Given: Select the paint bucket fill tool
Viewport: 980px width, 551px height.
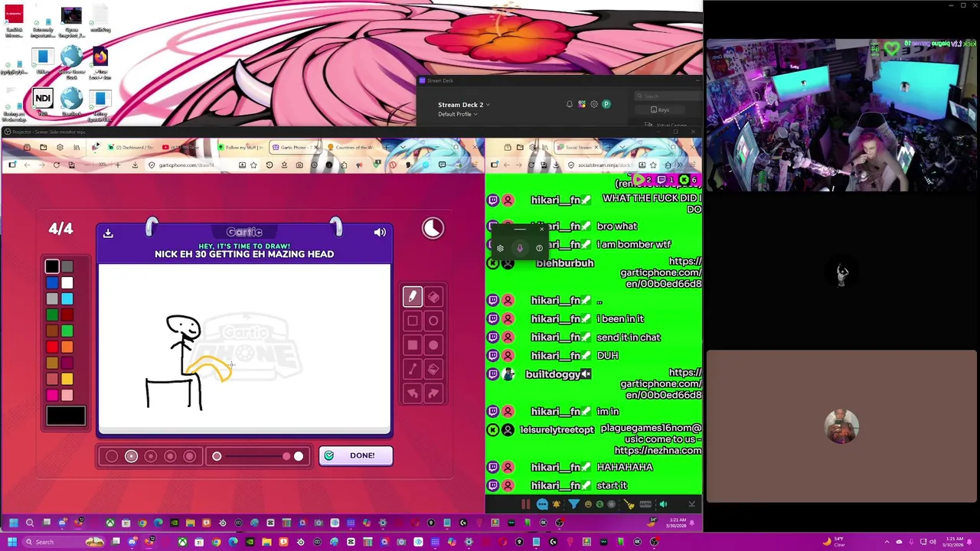Looking at the screenshot, I should pos(433,370).
